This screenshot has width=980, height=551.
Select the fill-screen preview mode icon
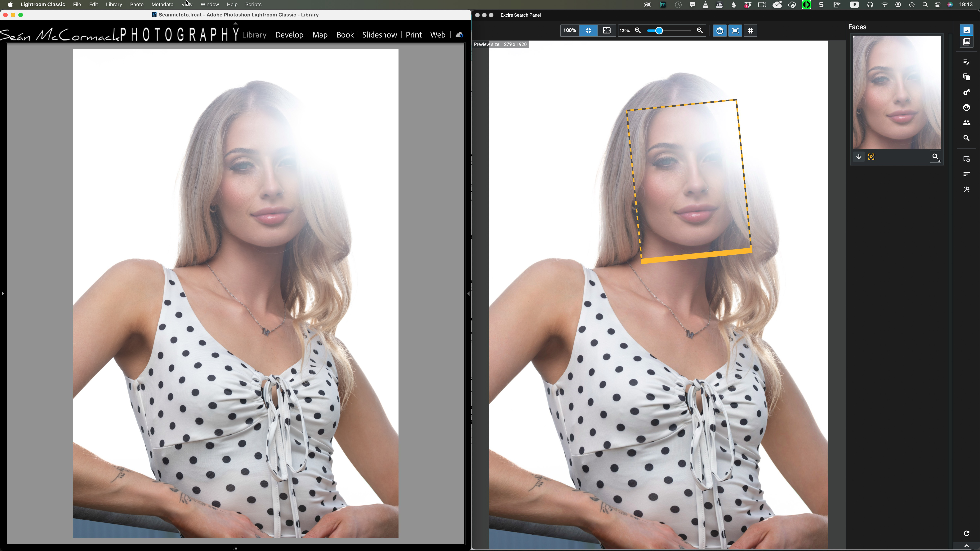pos(607,30)
